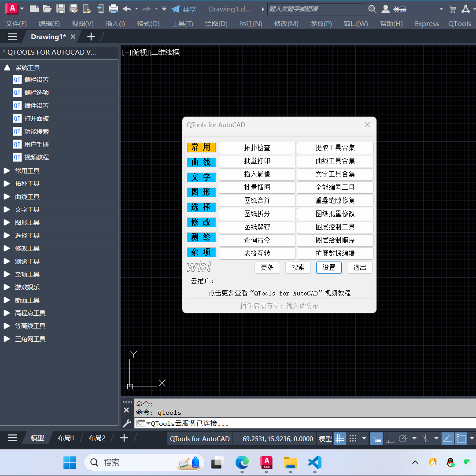This screenshot has width=476, height=476.
Task: Click the New drawing icon
Action: click(x=34, y=9)
